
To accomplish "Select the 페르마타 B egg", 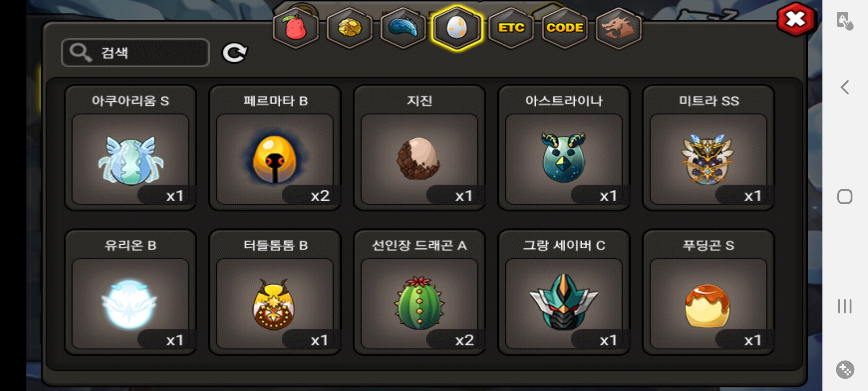I will coord(275,148).
